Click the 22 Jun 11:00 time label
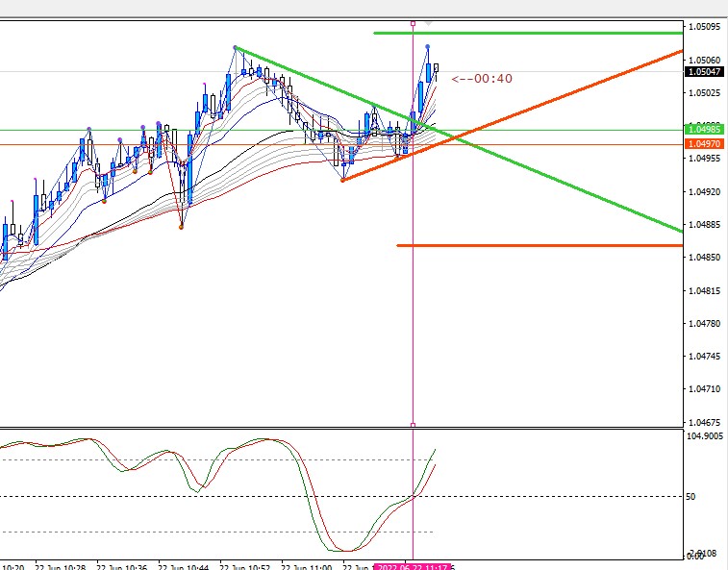Viewport: 728px width, 570px height. coord(307,567)
